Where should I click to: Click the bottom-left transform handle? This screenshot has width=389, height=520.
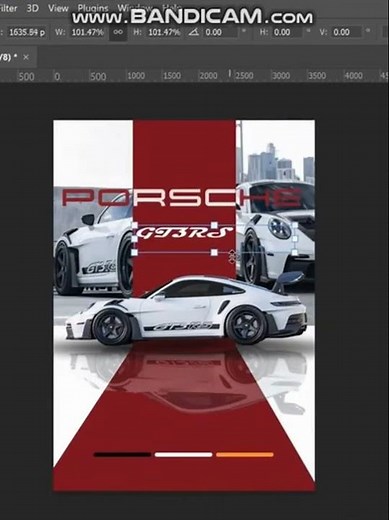click(134, 252)
